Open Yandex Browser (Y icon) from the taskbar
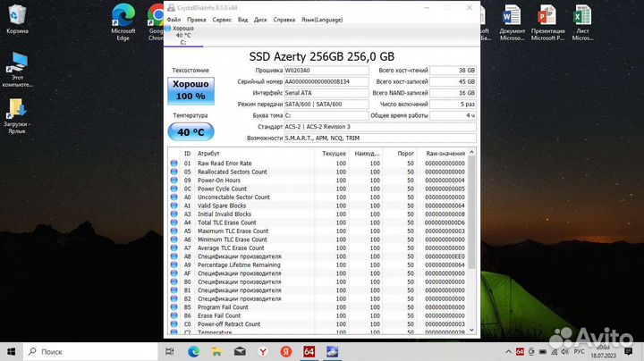The width and height of the screenshot is (644, 361). point(263,351)
